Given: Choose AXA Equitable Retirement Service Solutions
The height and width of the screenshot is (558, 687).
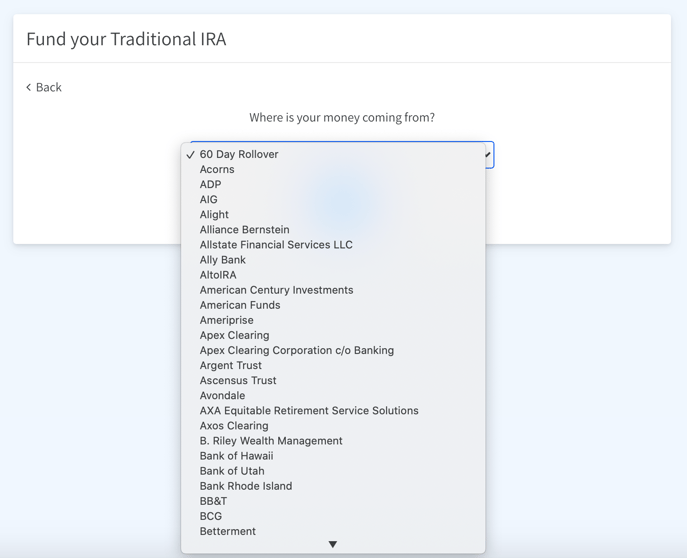Looking at the screenshot, I should point(333,410).
